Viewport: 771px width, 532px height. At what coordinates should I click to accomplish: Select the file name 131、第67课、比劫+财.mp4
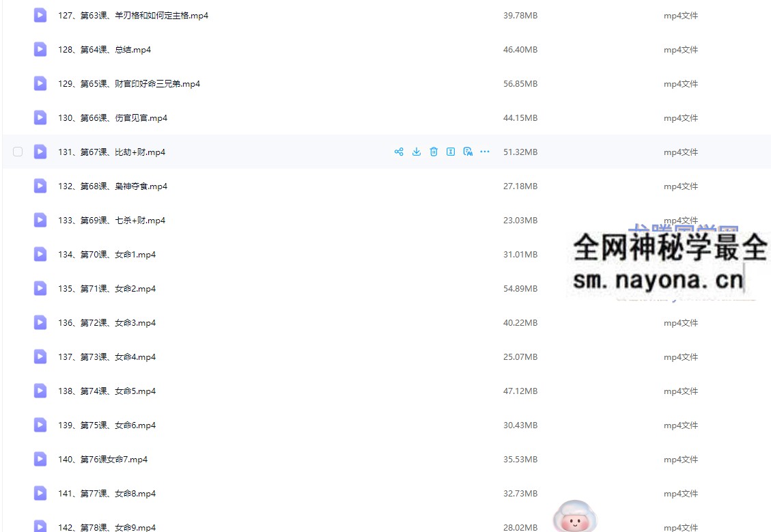pyautogui.click(x=111, y=152)
